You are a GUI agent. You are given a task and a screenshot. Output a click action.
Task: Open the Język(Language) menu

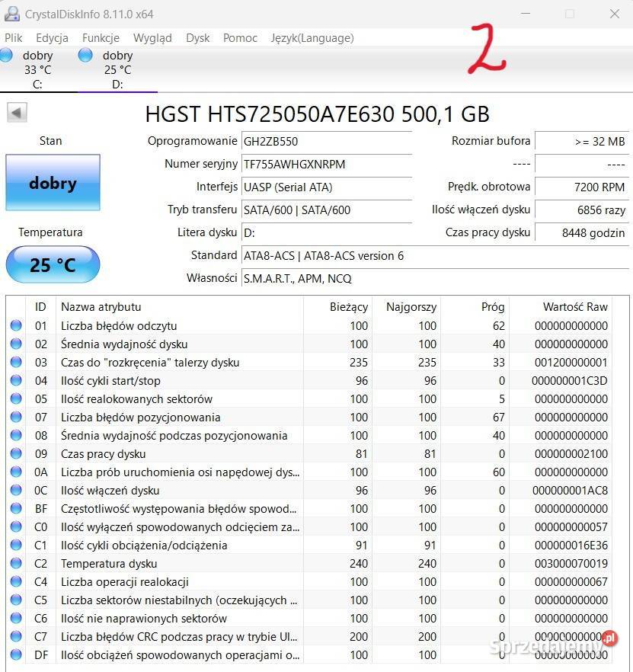[x=312, y=38]
